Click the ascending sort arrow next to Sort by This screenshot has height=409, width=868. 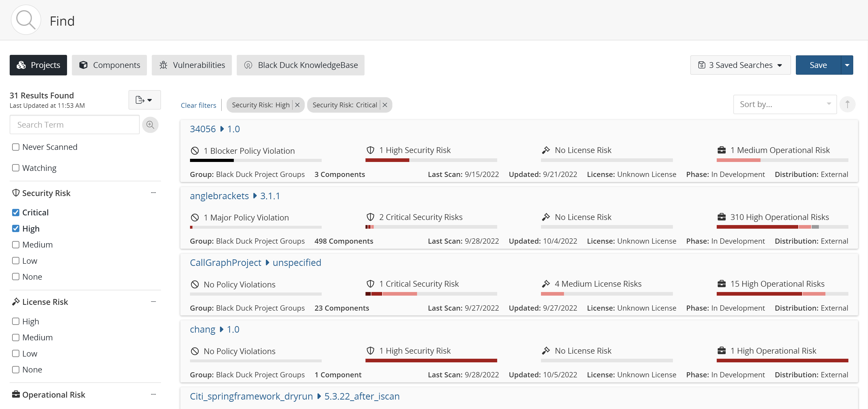click(848, 104)
